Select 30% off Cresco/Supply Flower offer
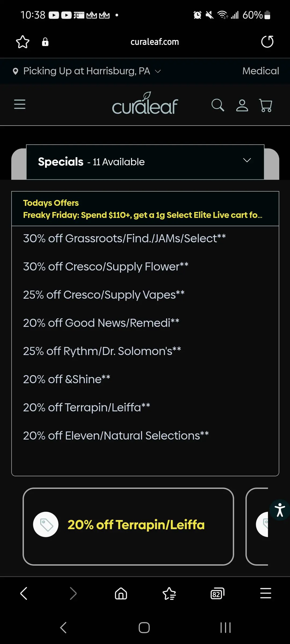Image resolution: width=290 pixels, height=644 pixels. [x=106, y=267]
